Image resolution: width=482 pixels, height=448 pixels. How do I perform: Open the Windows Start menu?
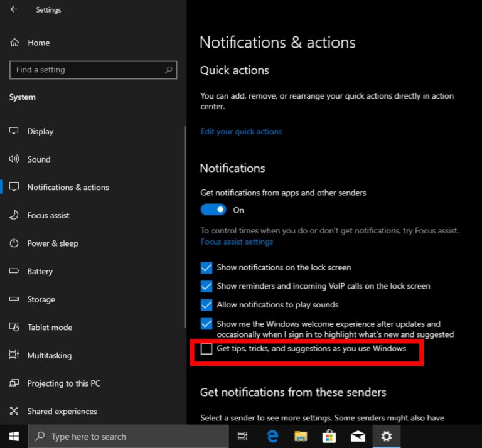click(x=14, y=436)
